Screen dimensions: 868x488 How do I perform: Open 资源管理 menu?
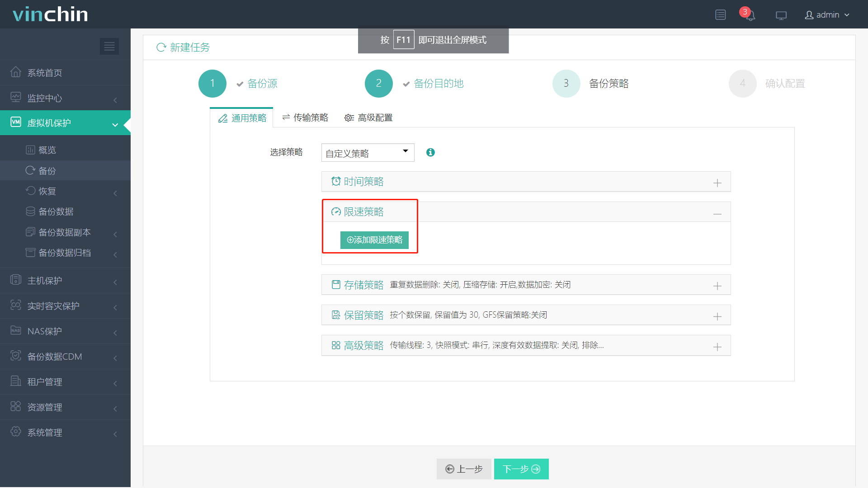tap(65, 407)
